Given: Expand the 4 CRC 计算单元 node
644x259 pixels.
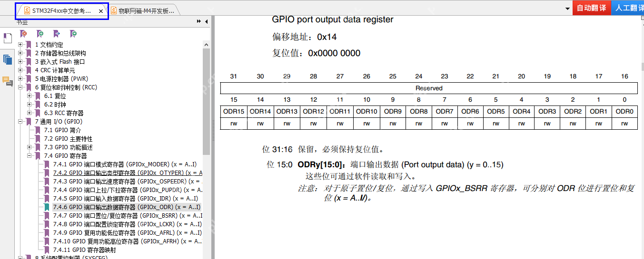Looking at the screenshot, I should (20, 70).
